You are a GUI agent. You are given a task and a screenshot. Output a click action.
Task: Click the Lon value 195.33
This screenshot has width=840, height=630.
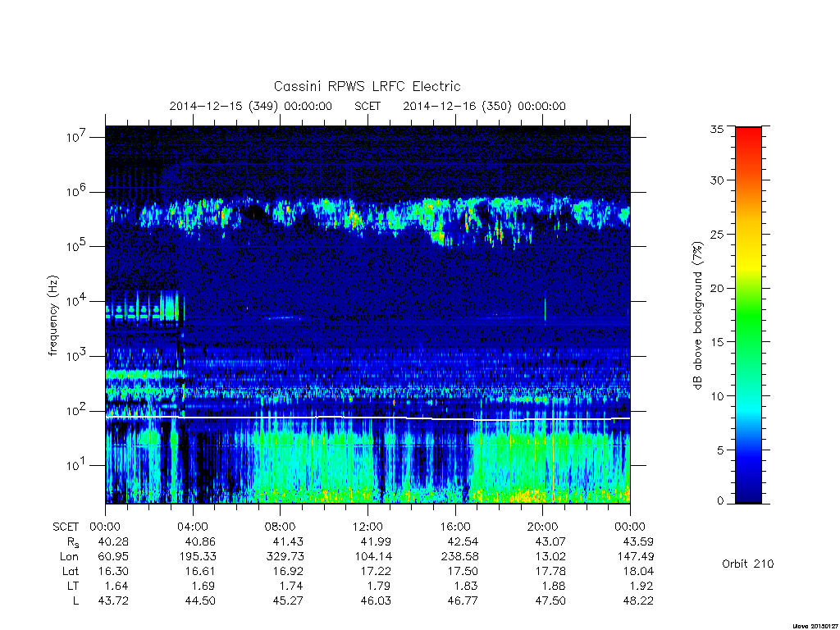click(x=198, y=557)
